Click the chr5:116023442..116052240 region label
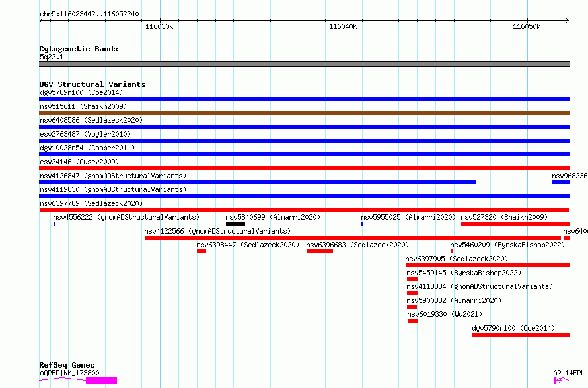This screenshot has height=388, width=588. [89, 15]
